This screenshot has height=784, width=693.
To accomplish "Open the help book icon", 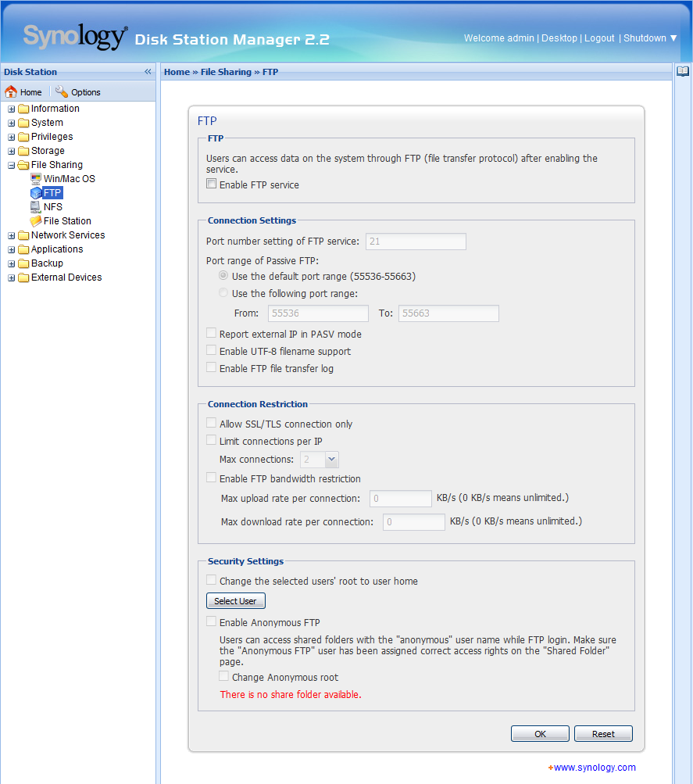I will point(683,71).
